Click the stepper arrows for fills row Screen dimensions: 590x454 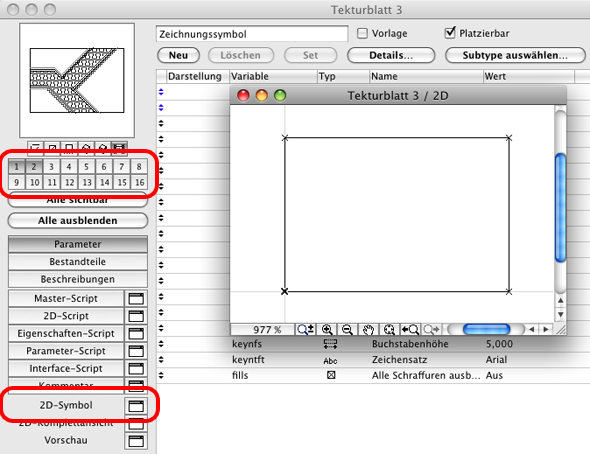click(x=161, y=375)
